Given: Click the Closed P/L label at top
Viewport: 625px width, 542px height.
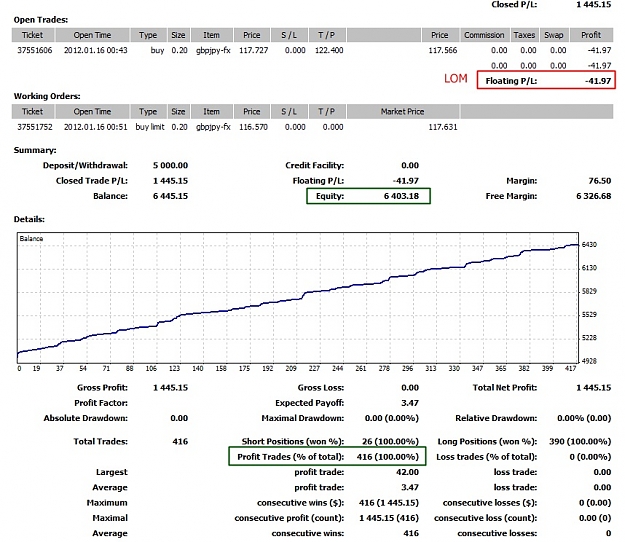Looking at the screenshot, I should 514,5.
